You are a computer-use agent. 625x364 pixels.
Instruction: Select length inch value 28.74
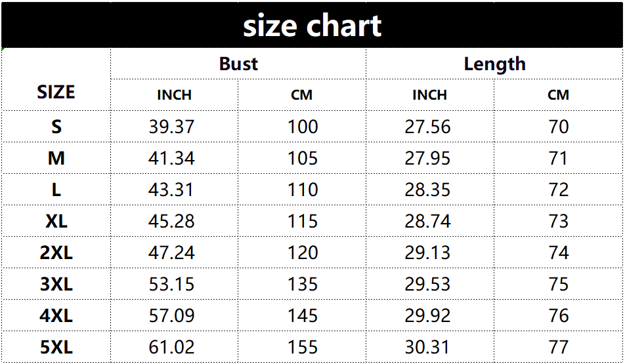click(427, 221)
